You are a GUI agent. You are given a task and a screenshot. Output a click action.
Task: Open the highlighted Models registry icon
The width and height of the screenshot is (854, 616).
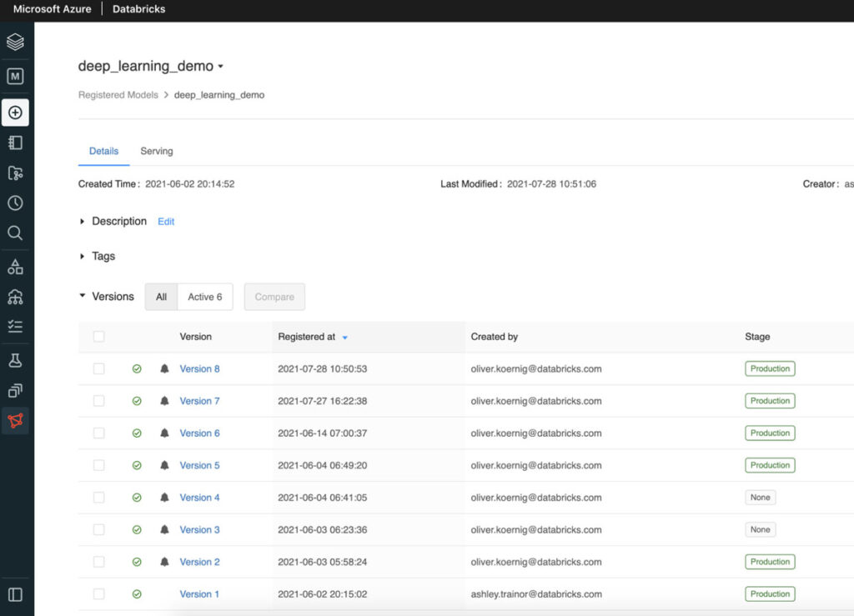[x=15, y=421]
